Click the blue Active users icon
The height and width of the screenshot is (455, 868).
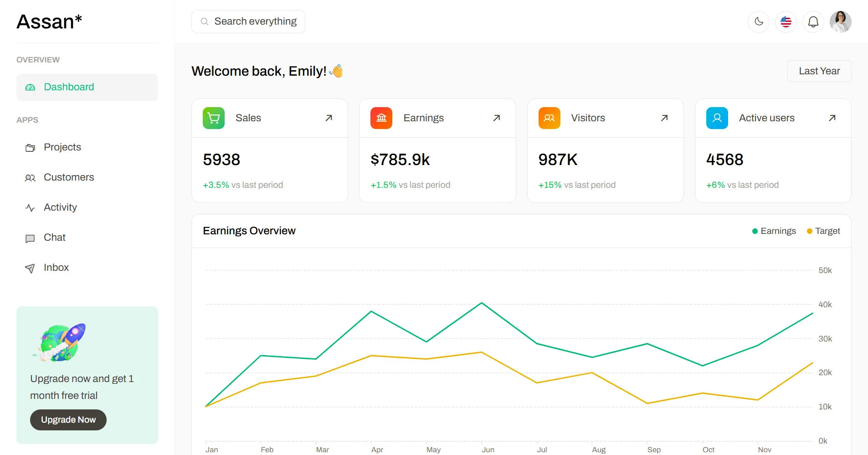point(717,118)
